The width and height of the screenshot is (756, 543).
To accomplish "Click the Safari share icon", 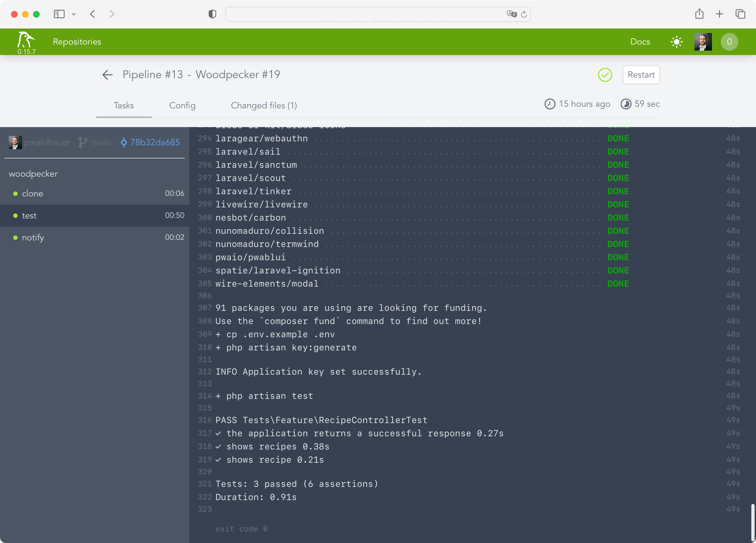I will click(699, 14).
